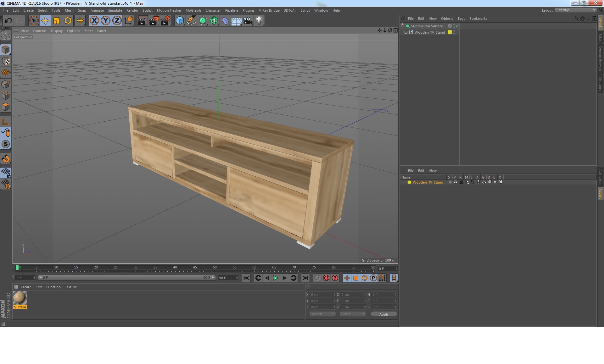Open viewport Display menu
This screenshot has width=604, height=364.
[57, 31]
